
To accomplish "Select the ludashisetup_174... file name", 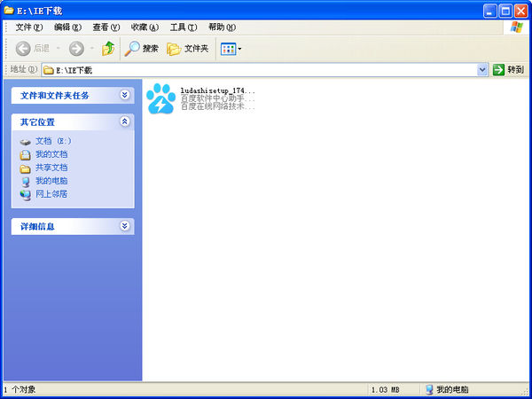I will (217, 91).
